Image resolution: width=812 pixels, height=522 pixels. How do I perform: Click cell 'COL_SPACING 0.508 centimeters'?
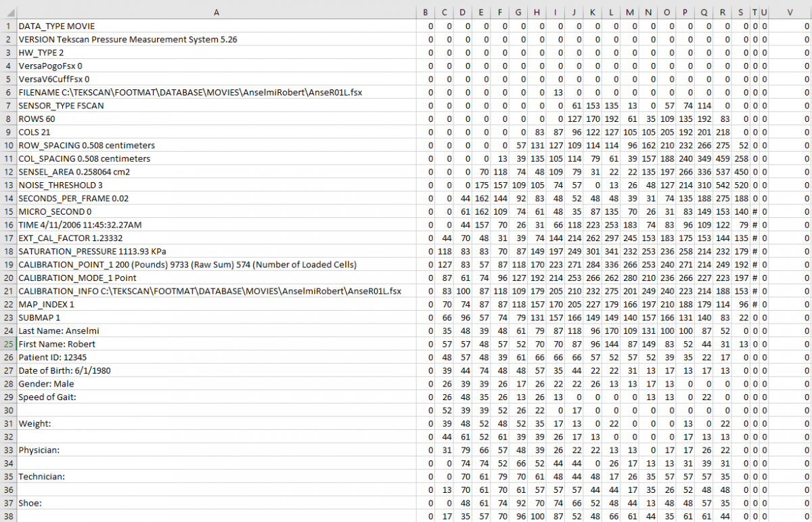click(x=216, y=158)
